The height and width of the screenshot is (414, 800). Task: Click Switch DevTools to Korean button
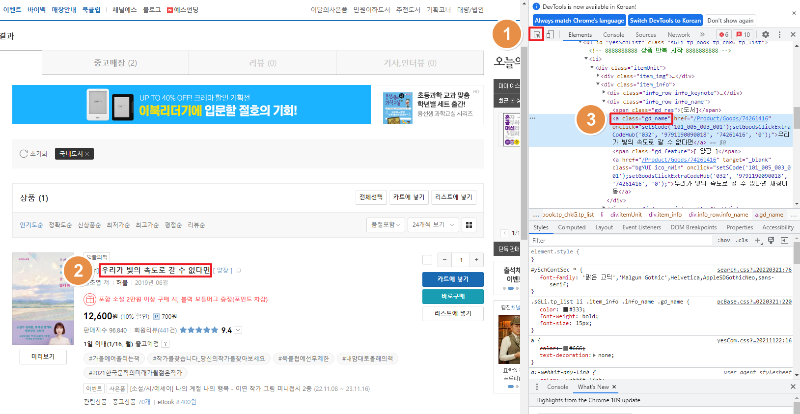[x=665, y=20]
